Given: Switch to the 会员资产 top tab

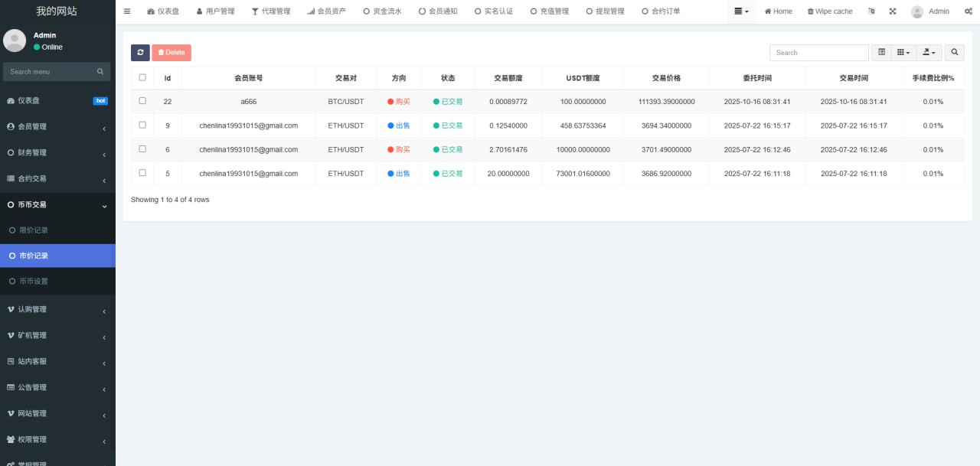Looking at the screenshot, I should 326,11.
